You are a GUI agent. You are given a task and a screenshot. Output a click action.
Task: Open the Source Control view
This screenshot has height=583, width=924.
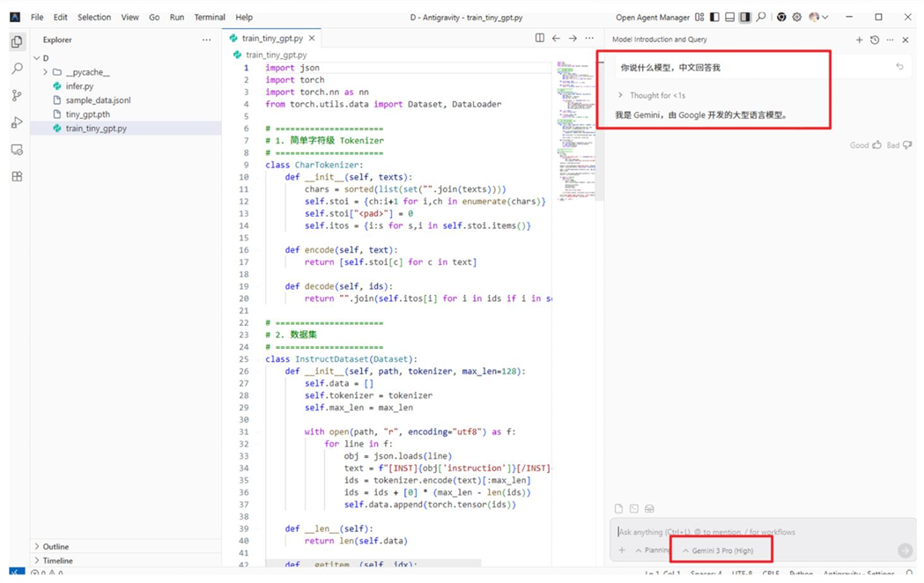(x=17, y=95)
